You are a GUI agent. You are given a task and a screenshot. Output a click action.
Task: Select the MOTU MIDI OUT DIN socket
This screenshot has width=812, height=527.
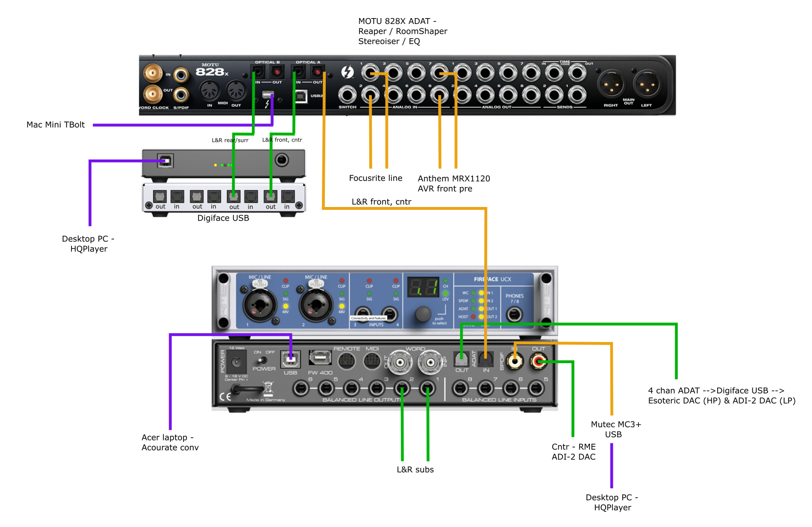pyautogui.click(x=236, y=91)
